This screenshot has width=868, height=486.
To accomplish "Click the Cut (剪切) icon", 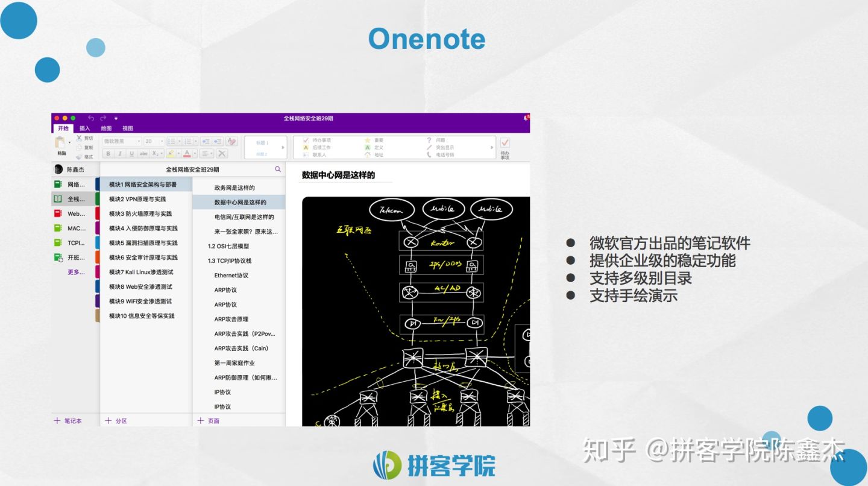I will point(84,138).
